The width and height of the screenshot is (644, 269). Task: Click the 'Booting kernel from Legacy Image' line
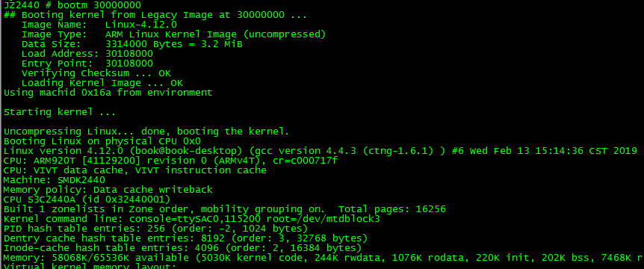coord(155,15)
